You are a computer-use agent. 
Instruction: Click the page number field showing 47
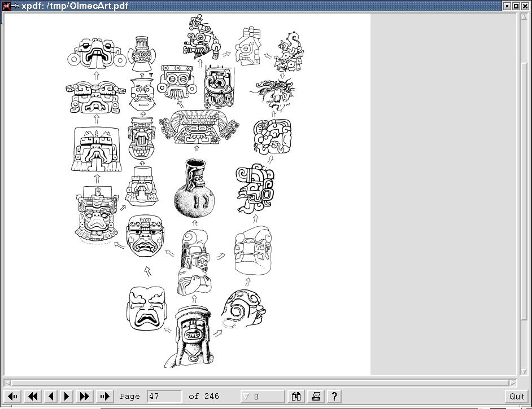click(x=164, y=396)
